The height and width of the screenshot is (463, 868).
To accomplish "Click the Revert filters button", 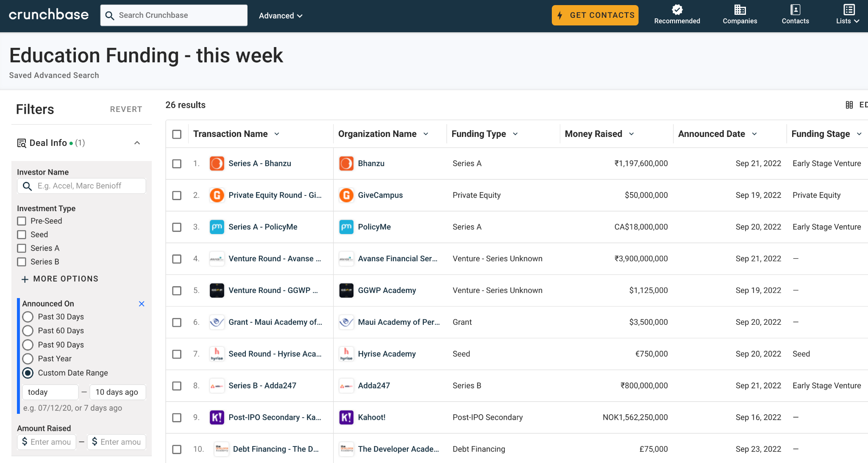I will [x=126, y=109].
